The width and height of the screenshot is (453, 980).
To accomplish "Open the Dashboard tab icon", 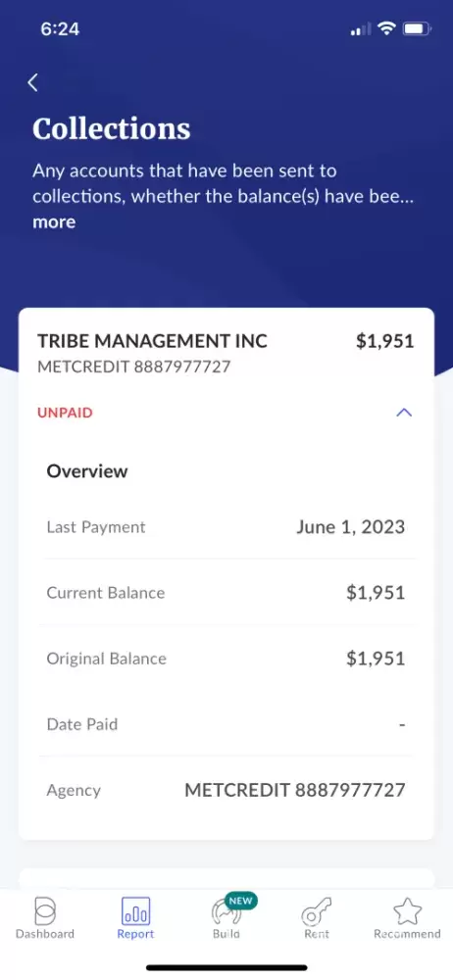I will pos(45,910).
